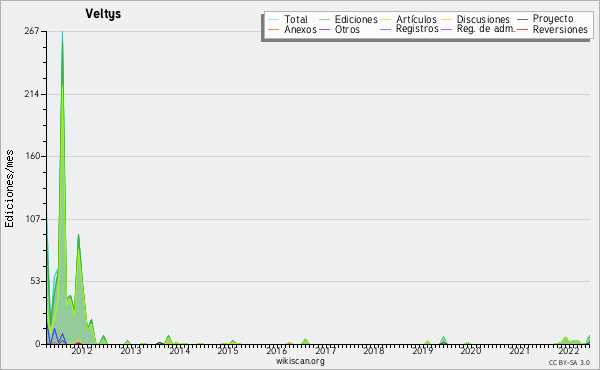Click the 2017 x-axis label

point(325,351)
